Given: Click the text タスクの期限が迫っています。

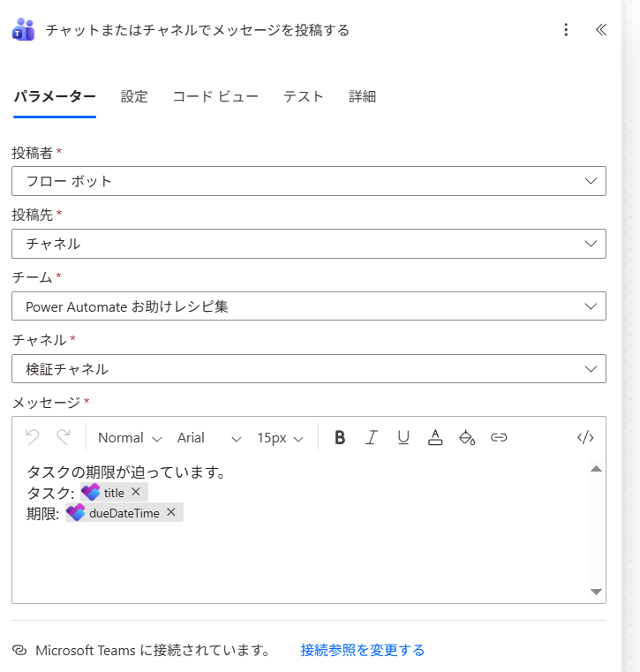Looking at the screenshot, I should [x=126, y=472].
